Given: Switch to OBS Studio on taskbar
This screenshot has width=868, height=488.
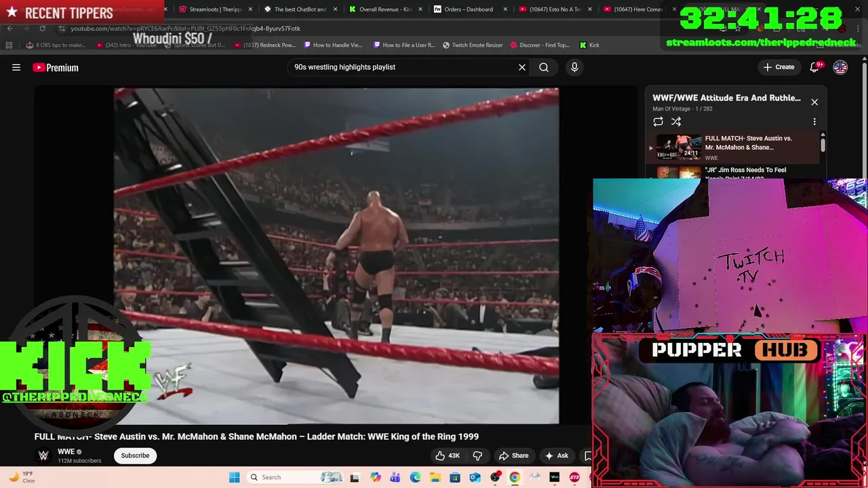Looking at the screenshot, I should (495, 477).
